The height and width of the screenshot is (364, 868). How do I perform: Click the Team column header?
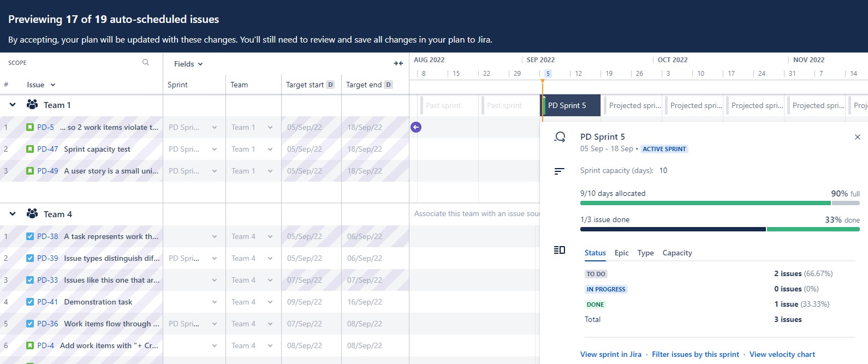(x=239, y=85)
